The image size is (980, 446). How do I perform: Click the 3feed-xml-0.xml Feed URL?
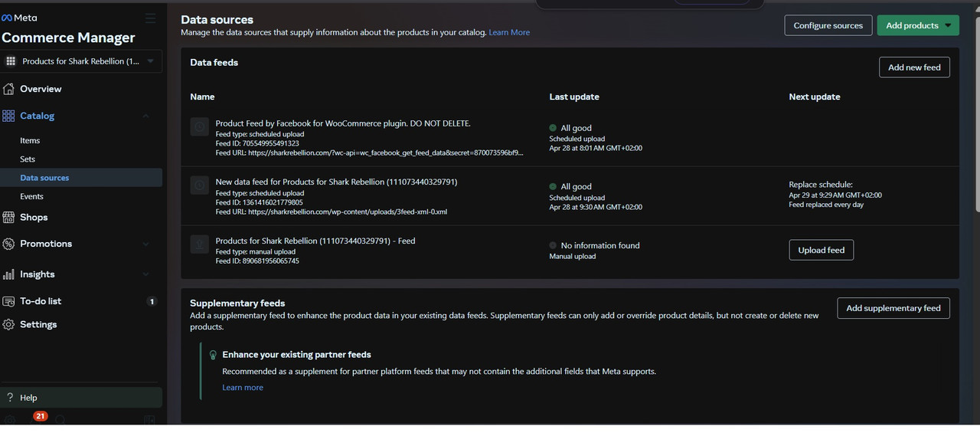[x=332, y=212]
